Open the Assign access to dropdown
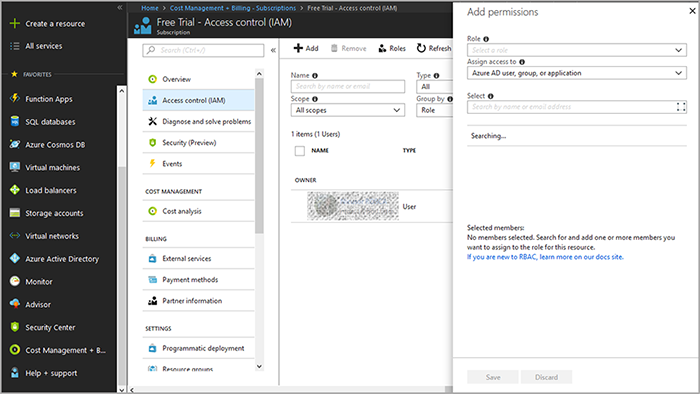The height and width of the screenshot is (394, 700). coord(577,73)
